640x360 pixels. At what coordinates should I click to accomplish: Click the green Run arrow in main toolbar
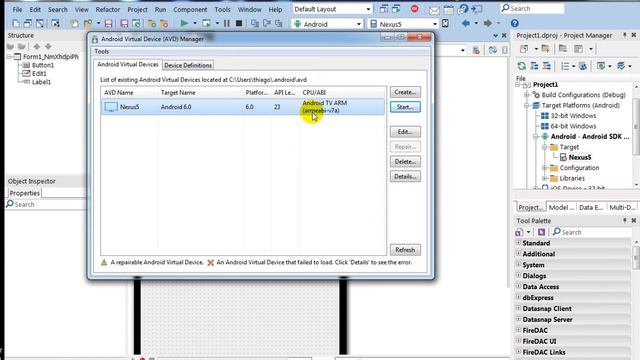click(x=184, y=24)
